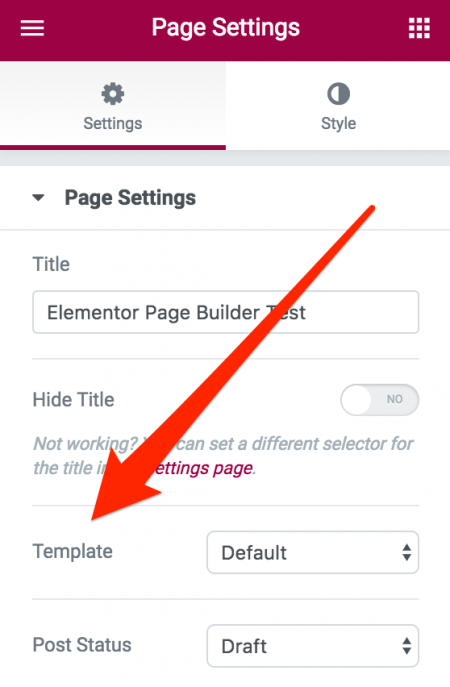Open the widgets grid panel icon
The width and height of the screenshot is (450, 687).
pos(419,28)
